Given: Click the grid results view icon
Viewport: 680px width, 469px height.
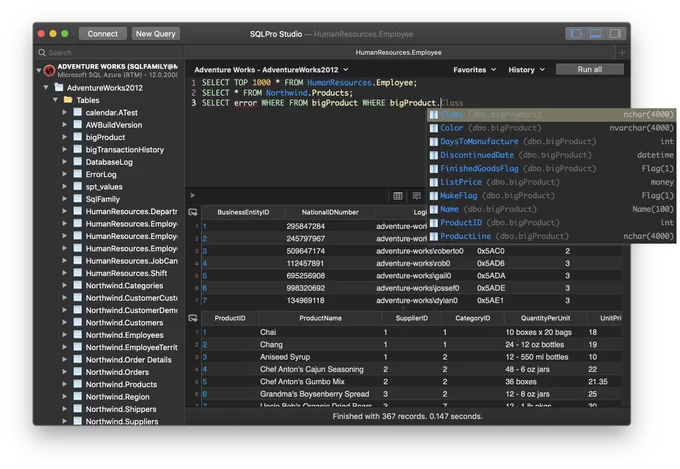Looking at the screenshot, I should [398, 196].
